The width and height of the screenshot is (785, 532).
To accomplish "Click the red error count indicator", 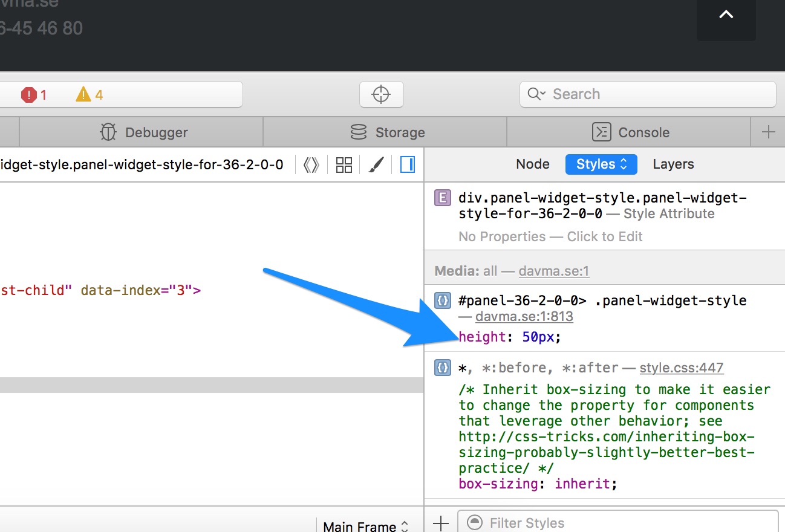I will (x=34, y=95).
